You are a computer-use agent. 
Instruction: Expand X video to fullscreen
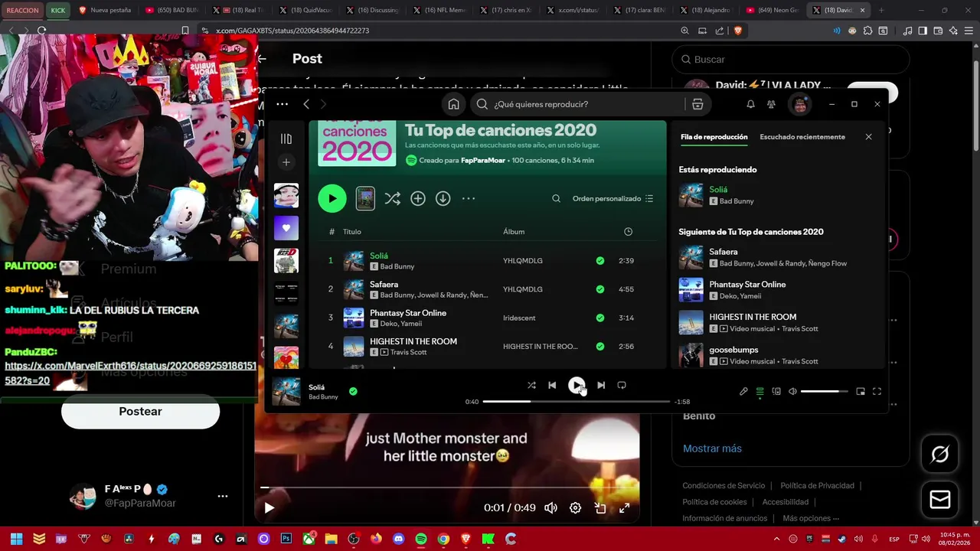[x=624, y=507]
